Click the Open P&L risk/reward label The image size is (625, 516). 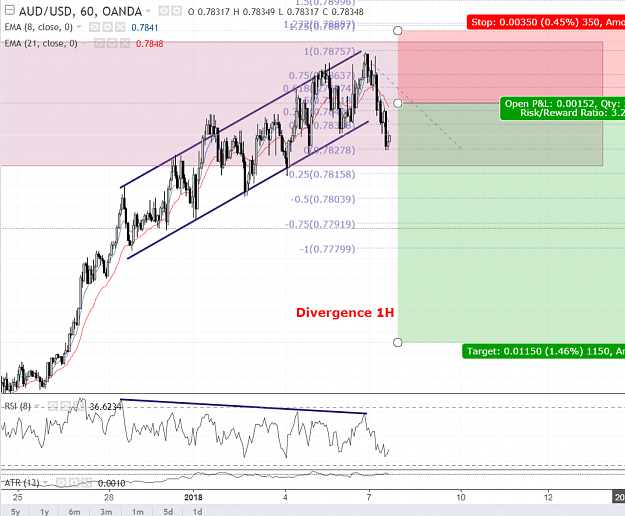pos(562,108)
